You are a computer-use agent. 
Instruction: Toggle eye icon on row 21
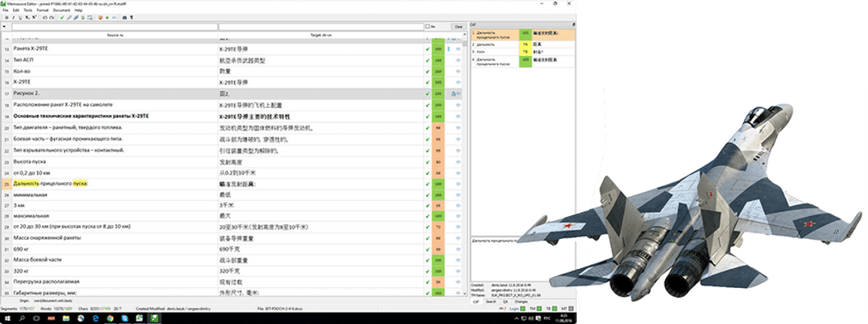(458, 139)
